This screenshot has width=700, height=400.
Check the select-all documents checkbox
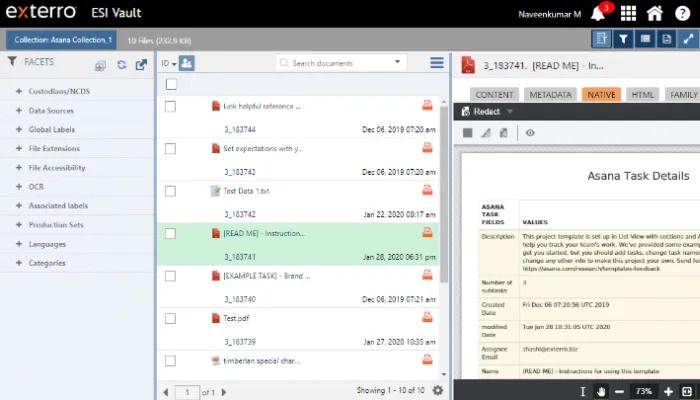click(x=171, y=85)
